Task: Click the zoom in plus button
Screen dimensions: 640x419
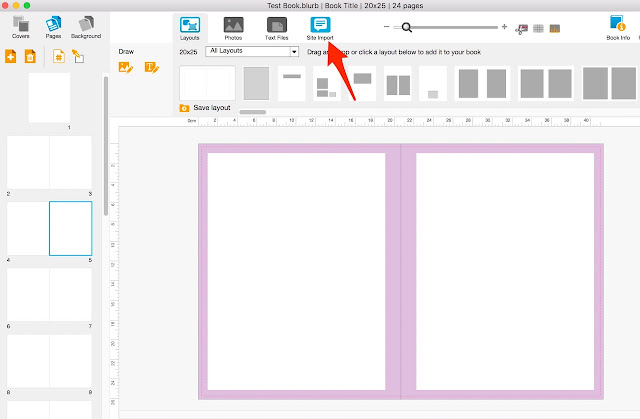Action: (x=504, y=27)
